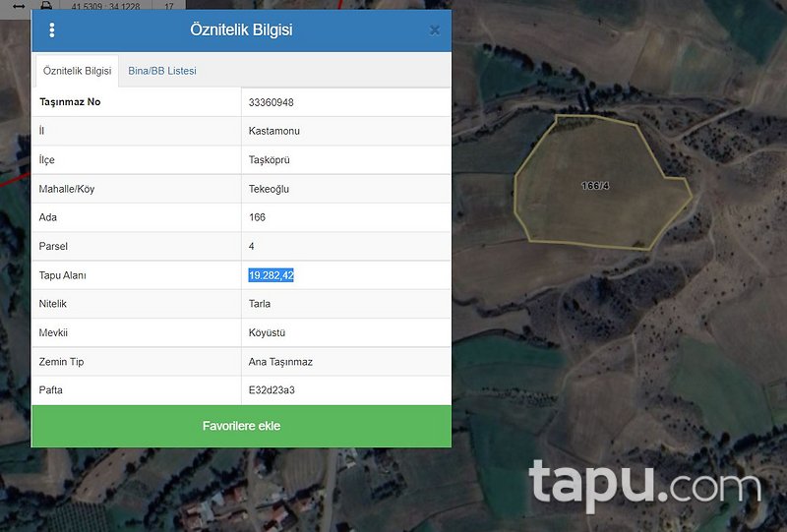Screen dimensions: 787x532
Task: Click the Mahalle/Köy label
Action: click(67, 189)
